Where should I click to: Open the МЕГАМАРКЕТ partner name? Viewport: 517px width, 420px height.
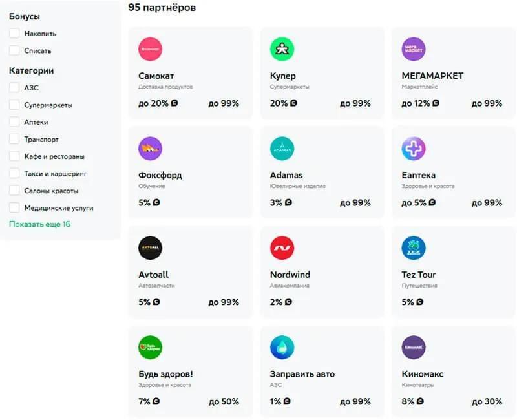432,76
